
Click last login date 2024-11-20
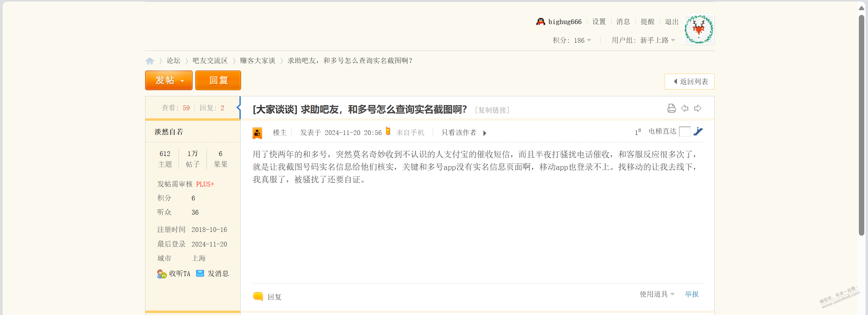tap(209, 244)
